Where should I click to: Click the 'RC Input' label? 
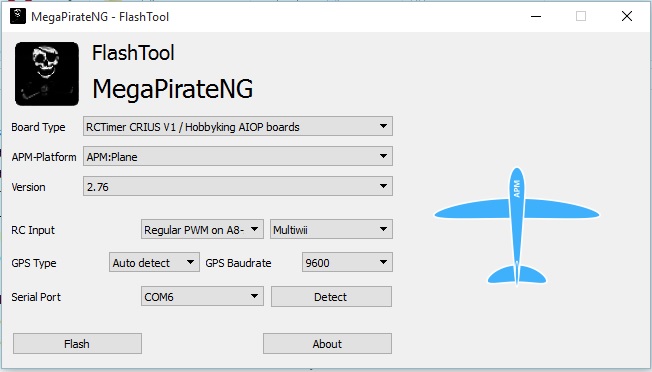[33, 230]
